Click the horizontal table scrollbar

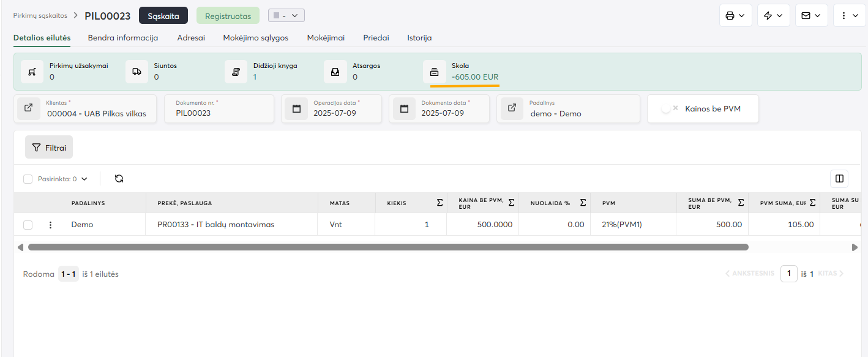click(x=388, y=247)
